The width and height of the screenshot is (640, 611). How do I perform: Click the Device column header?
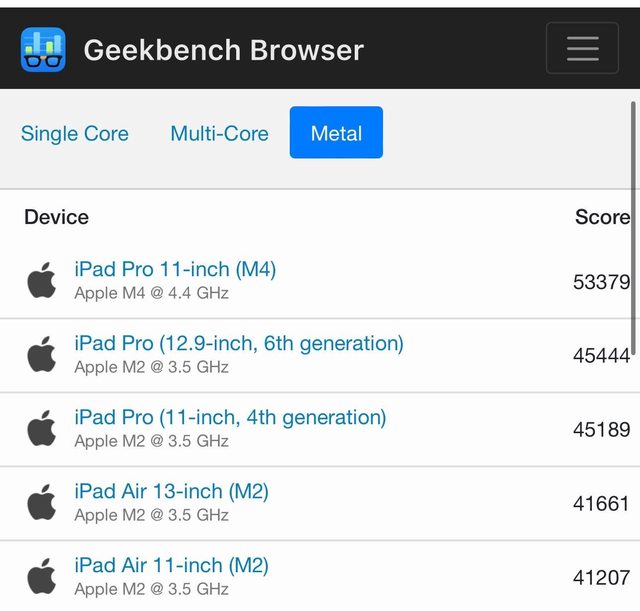coord(56,217)
